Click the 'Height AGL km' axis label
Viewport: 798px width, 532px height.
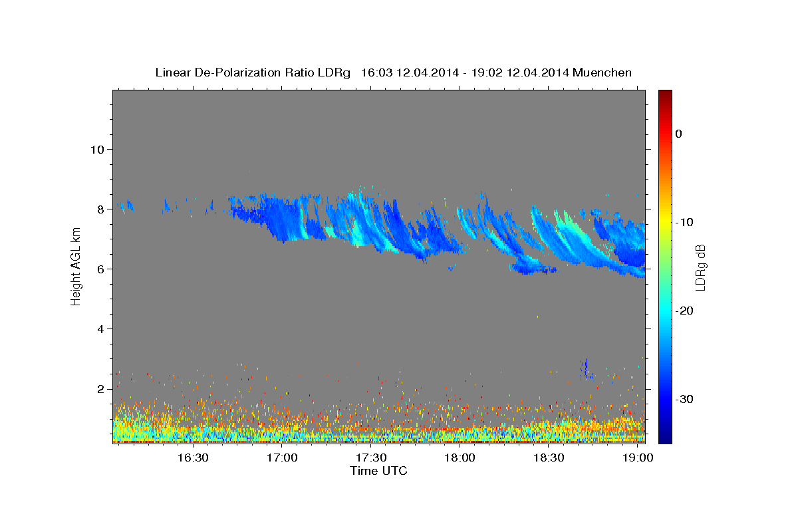pos(76,267)
